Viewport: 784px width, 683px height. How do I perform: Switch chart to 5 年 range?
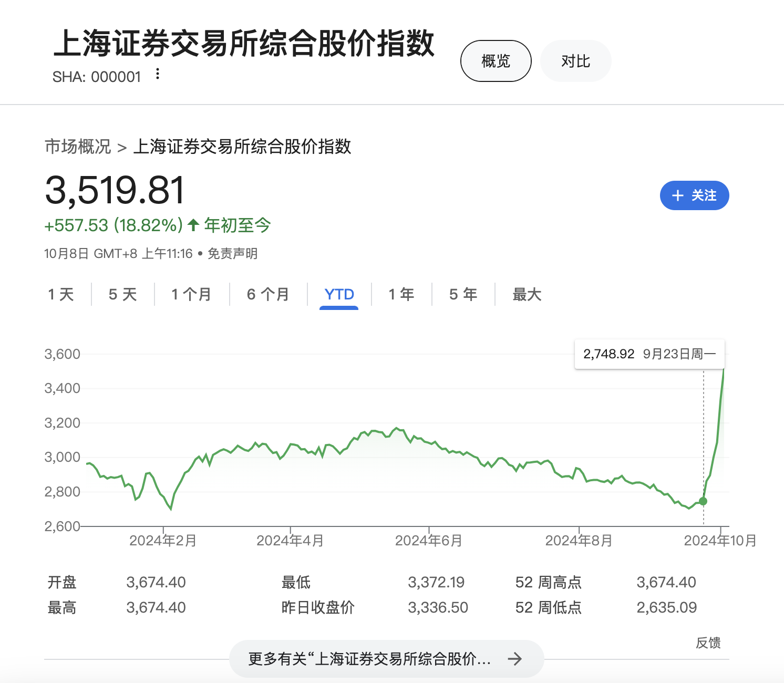463,294
